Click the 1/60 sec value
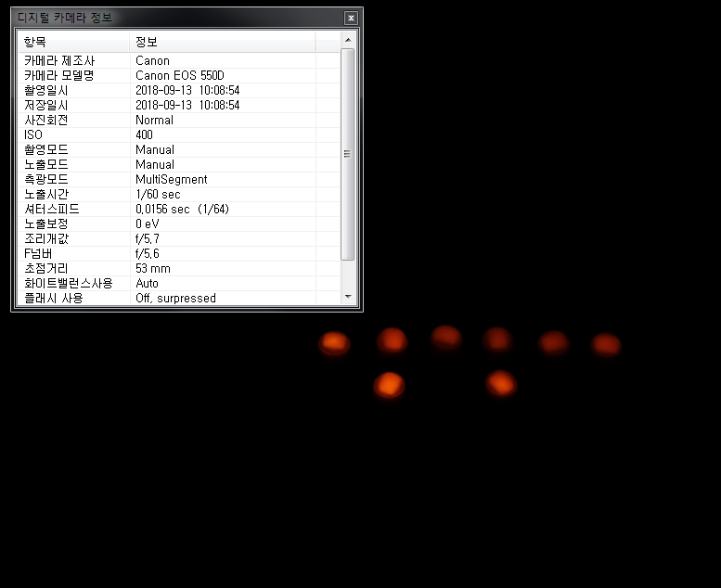 point(158,194)
